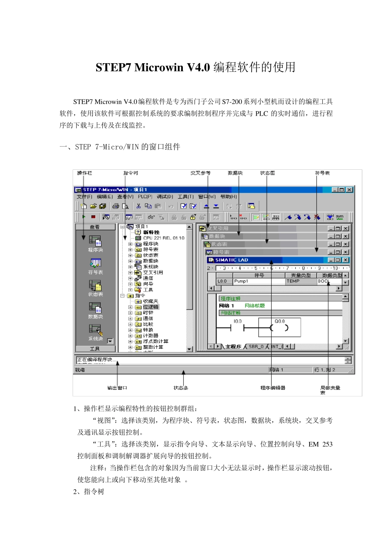Click the Toggle Bookmark flag icon
Viewport: 392px width, 555px height.
point(288,217)
